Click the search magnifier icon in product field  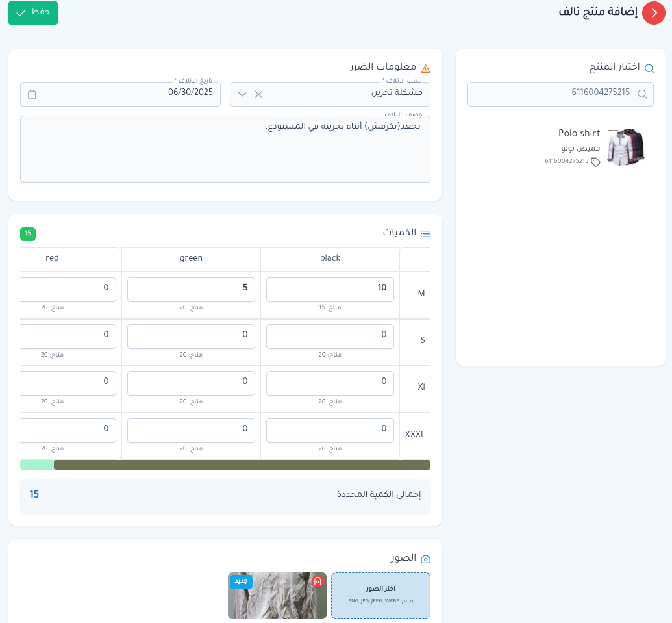tap(642, 94)
